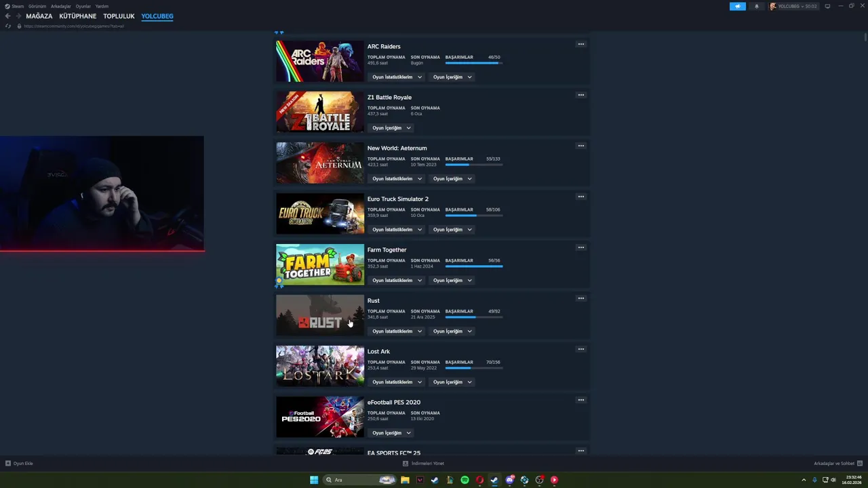Open File Explorer from taskbar
Image resolution: width=868 pixels, height=488 pixels.
405,480
